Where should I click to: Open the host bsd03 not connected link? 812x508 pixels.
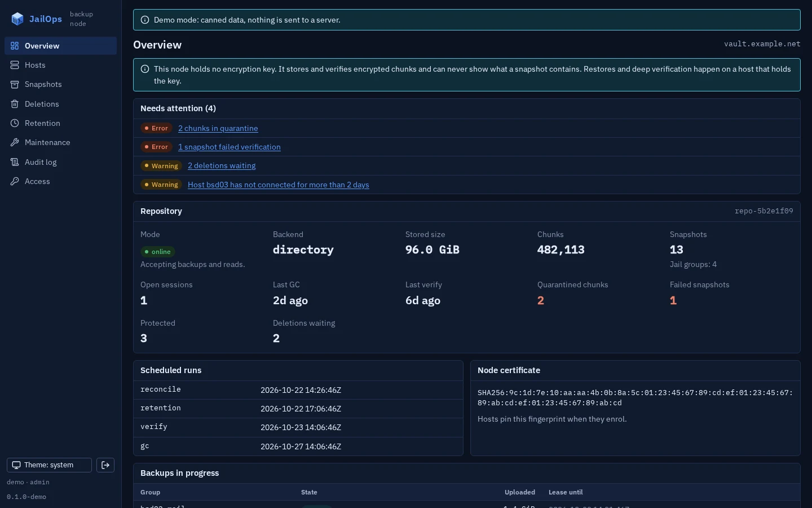point(279,185)
